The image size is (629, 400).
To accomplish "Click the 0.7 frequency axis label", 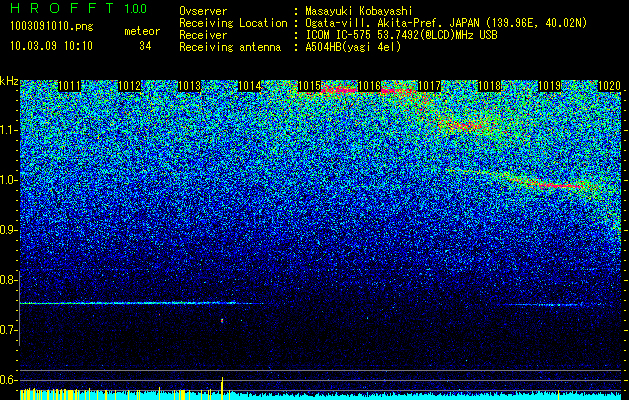I will tap(8, 330).
